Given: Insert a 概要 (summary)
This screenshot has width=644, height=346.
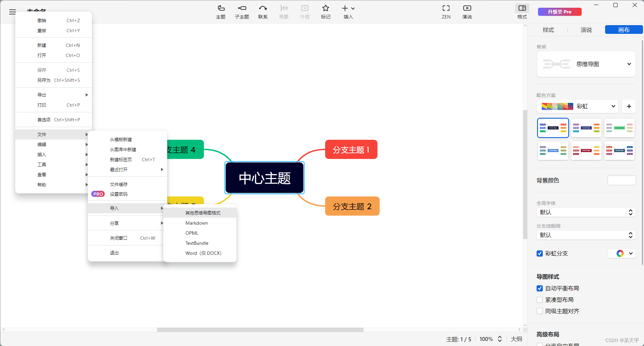Looking at the screenshot, I should click(x=284, y=12).
